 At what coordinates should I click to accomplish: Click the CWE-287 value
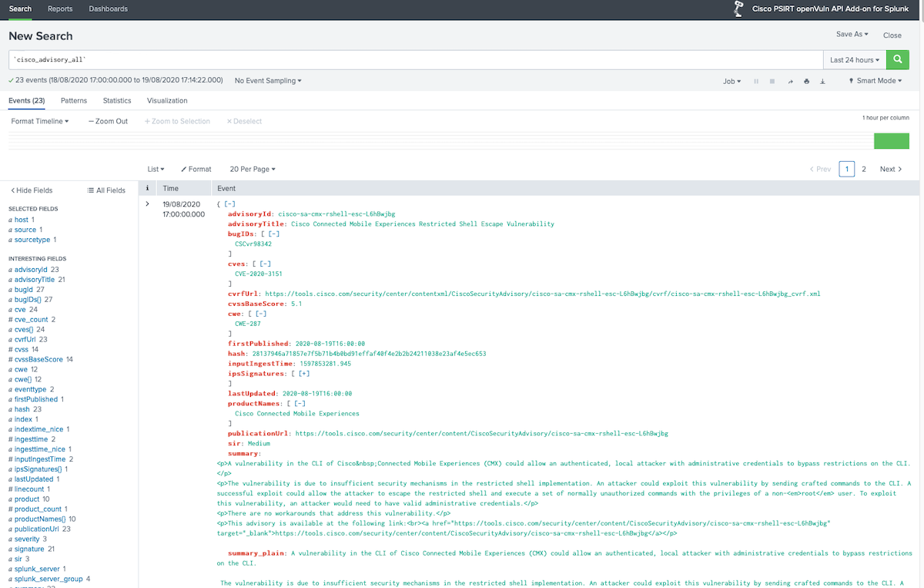click(249, 324)
